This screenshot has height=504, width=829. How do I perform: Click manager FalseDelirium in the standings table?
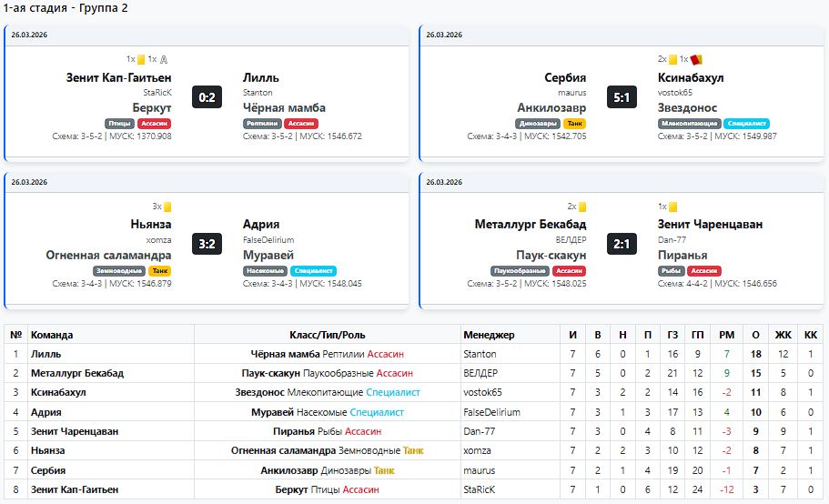coord(491,412)
